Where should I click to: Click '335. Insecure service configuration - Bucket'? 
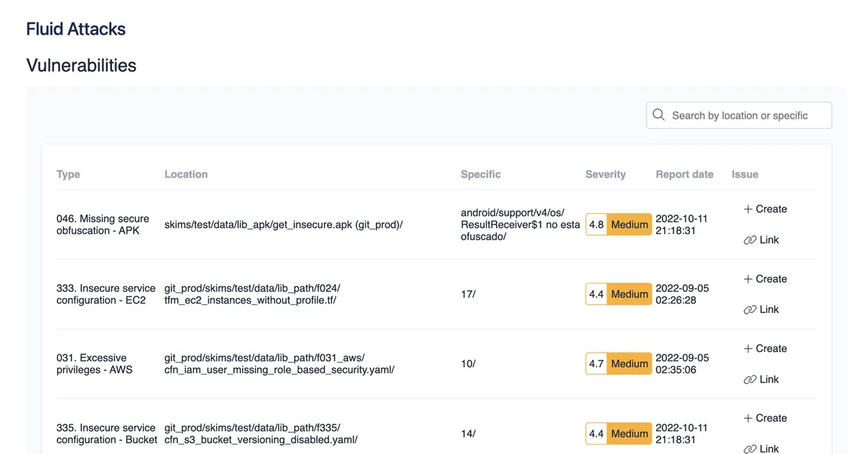coord(106,434)
